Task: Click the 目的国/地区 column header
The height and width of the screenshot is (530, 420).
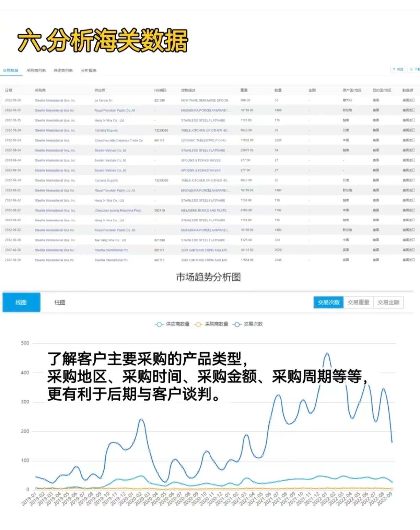Action: (382, 90)
